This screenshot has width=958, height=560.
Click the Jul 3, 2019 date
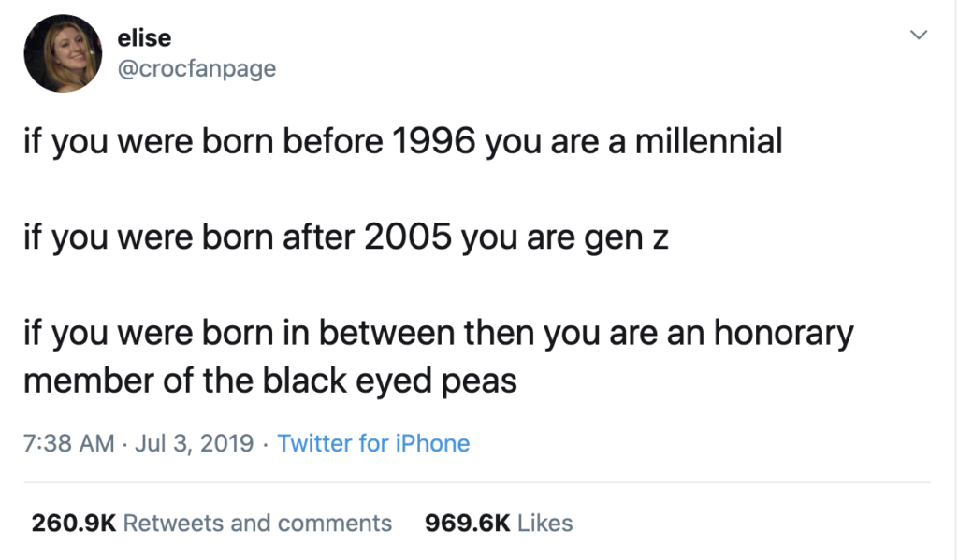(x=195, y=443)
